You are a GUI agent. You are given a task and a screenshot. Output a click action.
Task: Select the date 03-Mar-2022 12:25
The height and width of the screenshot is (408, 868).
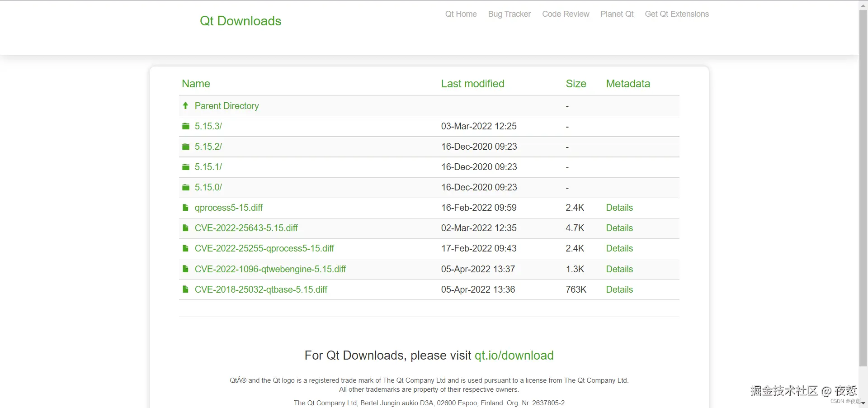click(x=479, y=126)
